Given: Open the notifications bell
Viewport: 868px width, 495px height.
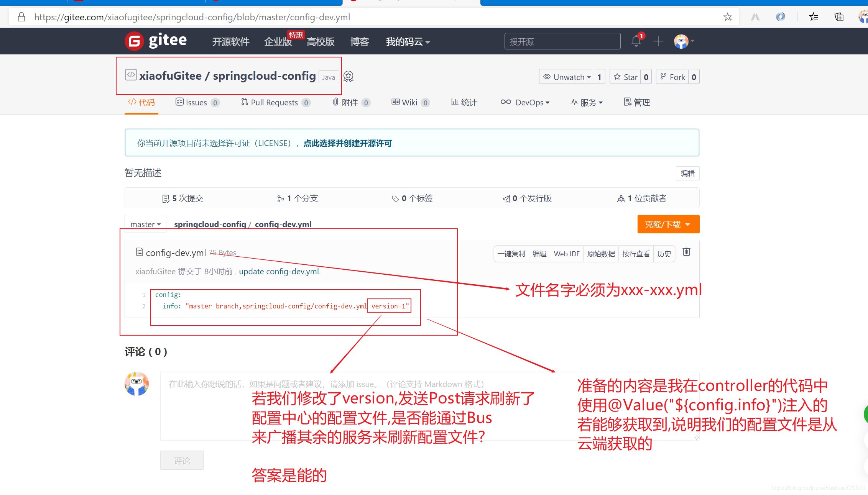Looking at the screenshot, I should click(636, 41).
